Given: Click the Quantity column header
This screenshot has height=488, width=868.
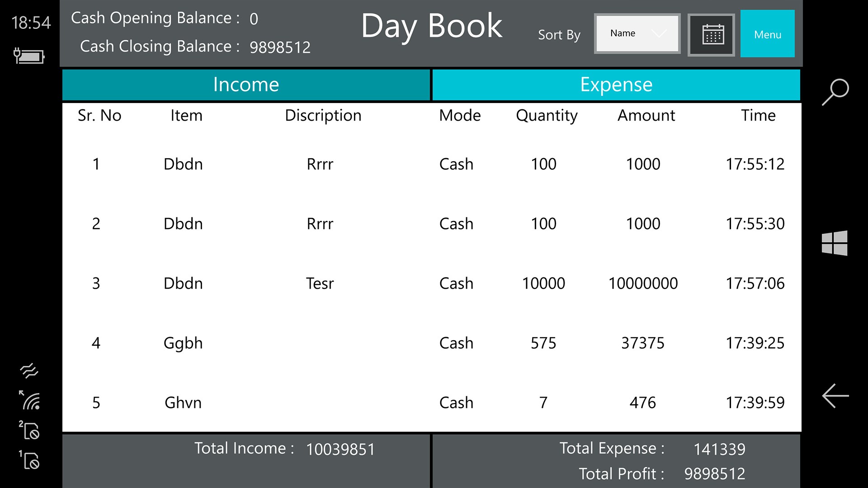Looking at the screenshot, I should point(547,116).
